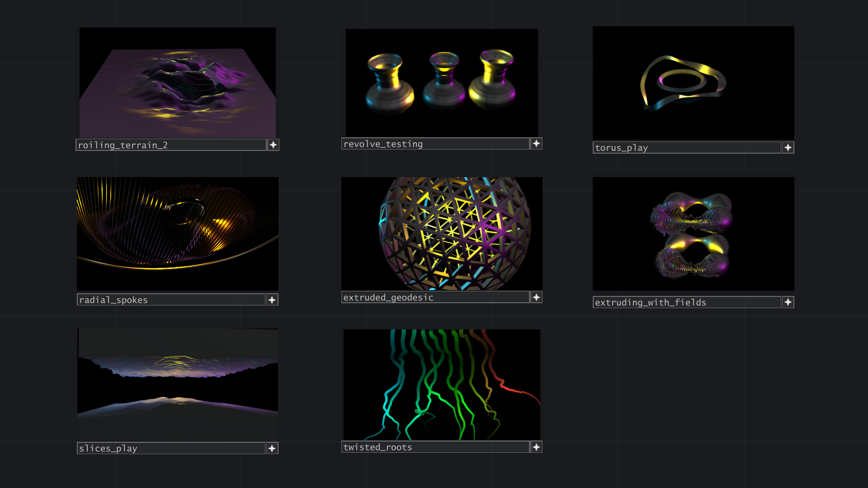The width and height of the screenshot is (868, 488).
Task: Select the roiling_terrain_2 preview thumbnail
Action: click(178, 83)
